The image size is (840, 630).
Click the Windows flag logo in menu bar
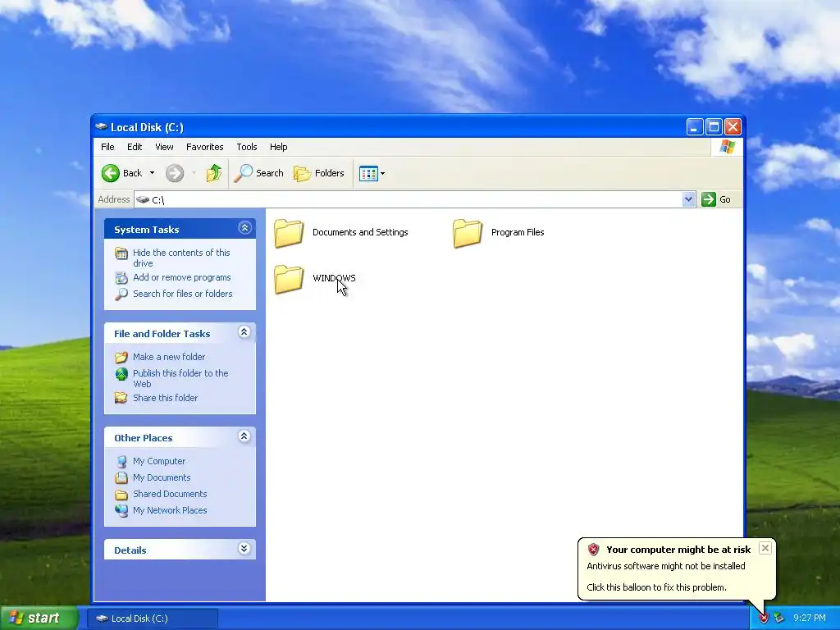727,147
